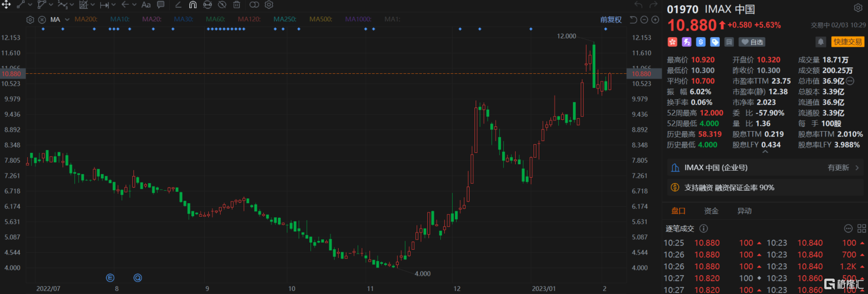The image size is (868, 294).
Task: Click the MA200 indicator label
Action: (x=86, y=19)
